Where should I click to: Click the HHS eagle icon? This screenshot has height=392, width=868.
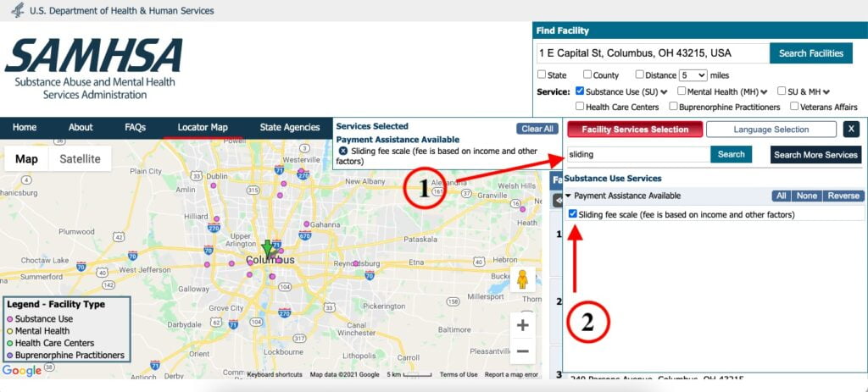click(x=18, y=10)
